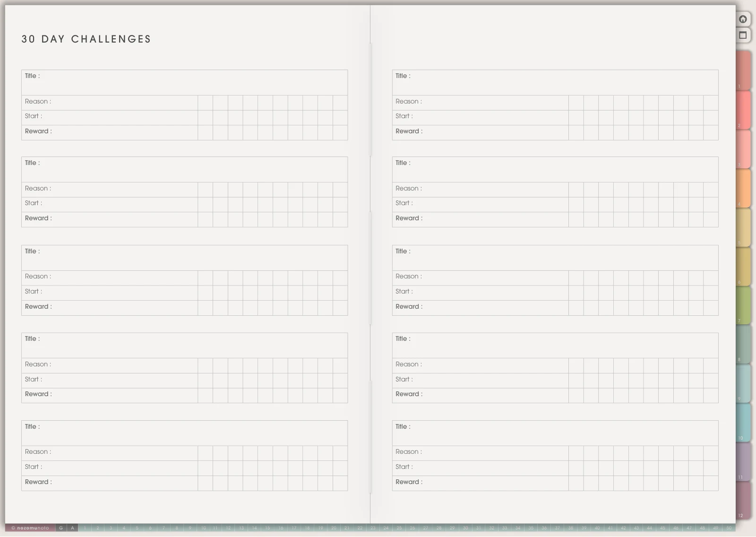The height and width of the screenshot is (537, 756).
Task: Jump to week 10 in bottom bar
Action: 204,528
